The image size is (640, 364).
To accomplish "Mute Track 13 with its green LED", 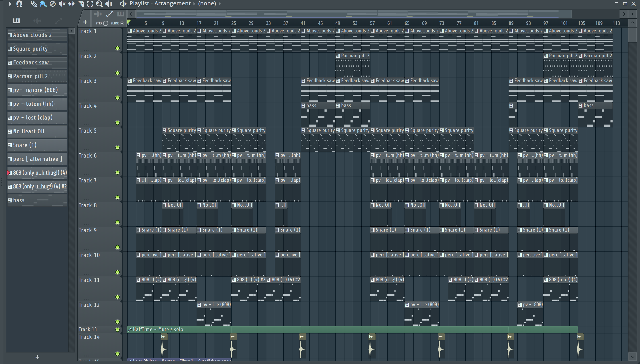I will pos(117,330).
